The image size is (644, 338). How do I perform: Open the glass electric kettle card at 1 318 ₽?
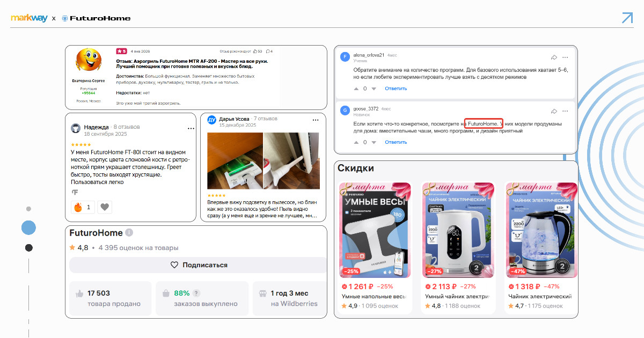click(x=541, y=231)
